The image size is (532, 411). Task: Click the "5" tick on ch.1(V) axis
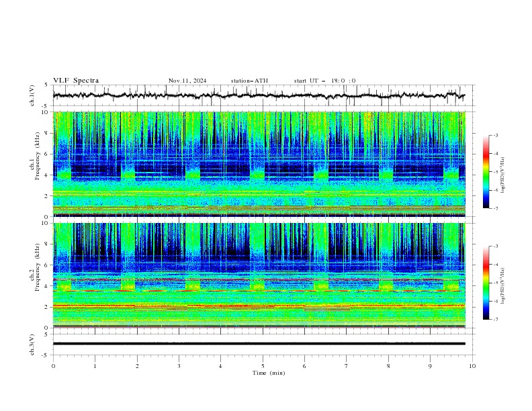pyautogui.click(x=46, y=85)
